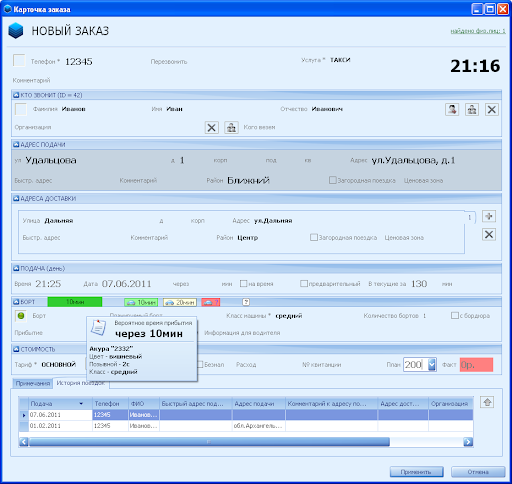
Task: Check the предварительный option
Action: 304,284
